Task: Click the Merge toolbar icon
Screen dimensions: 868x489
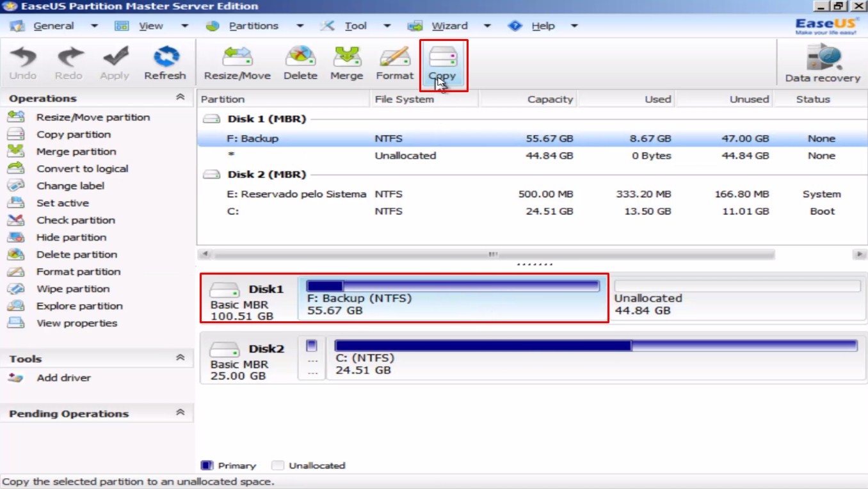Action: tap(346, 63)
